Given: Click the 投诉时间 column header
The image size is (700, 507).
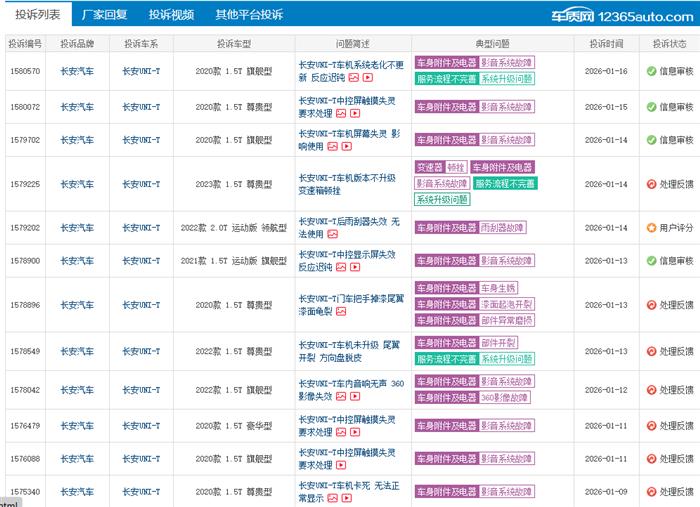Looking at the screenshot, I should 606,44.
